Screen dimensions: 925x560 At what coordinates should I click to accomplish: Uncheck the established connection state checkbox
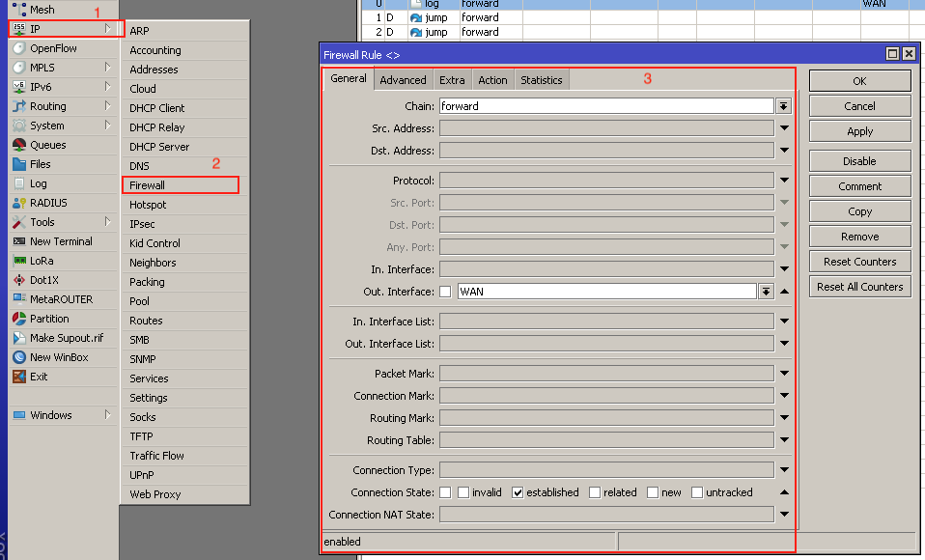[518, 492]
